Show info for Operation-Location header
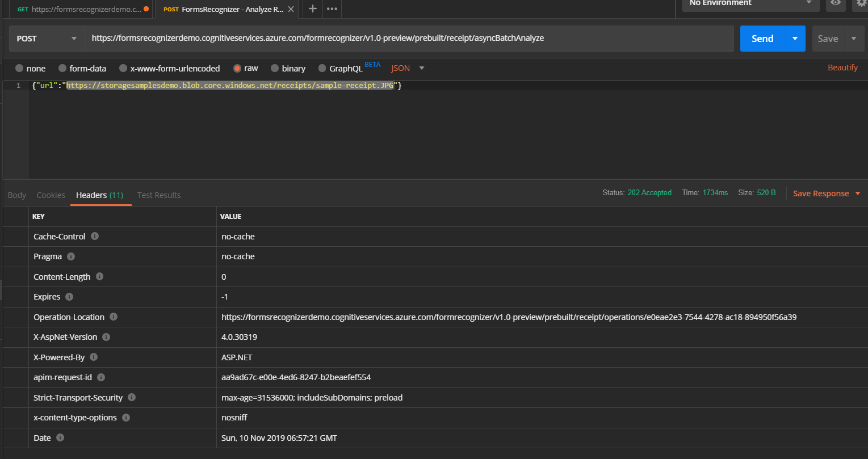This screenshot has height=459, width=868. pos(114,317)
